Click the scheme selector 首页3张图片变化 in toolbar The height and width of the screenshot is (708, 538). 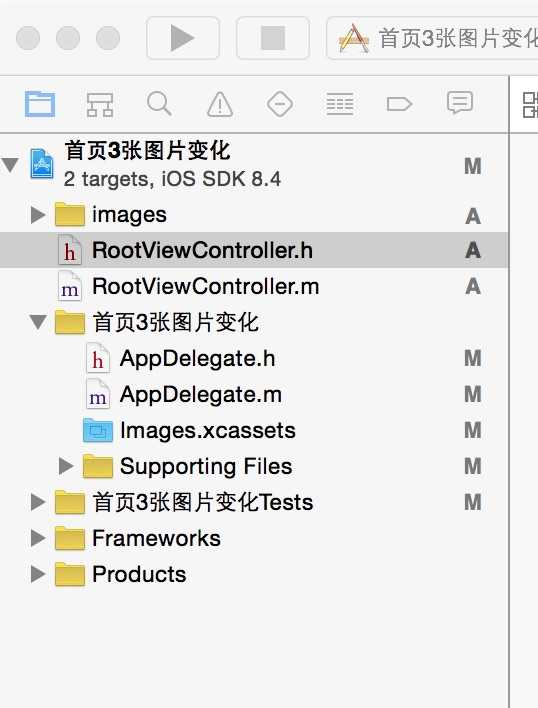tap(432, 38)
